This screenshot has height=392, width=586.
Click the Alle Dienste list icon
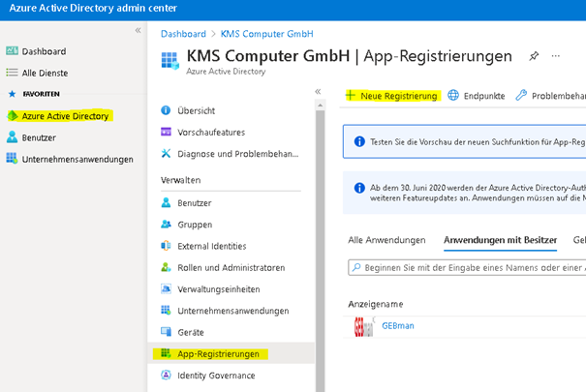click(x=13, y=73)
